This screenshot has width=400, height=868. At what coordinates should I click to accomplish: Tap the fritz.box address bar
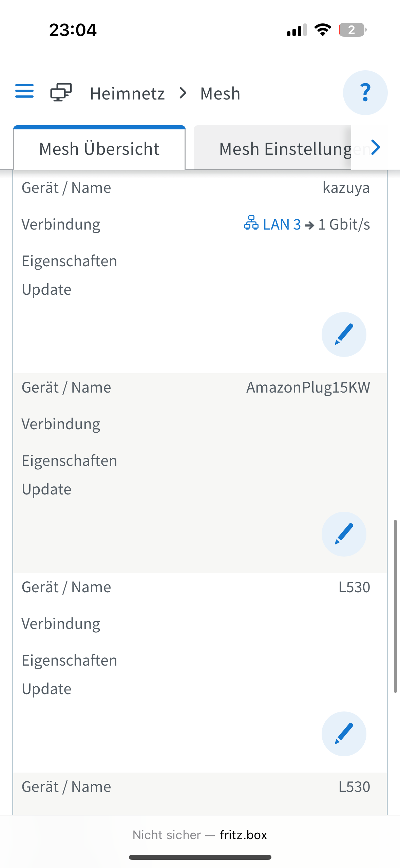tap(200, 835)
